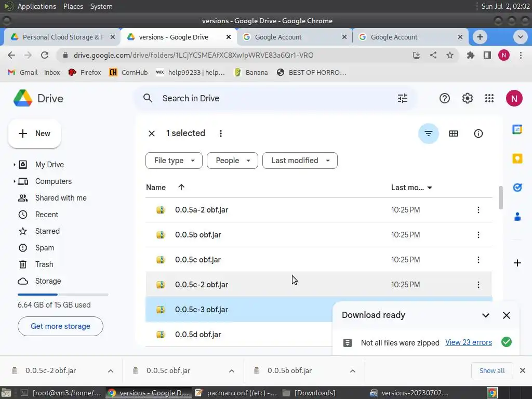Screen dimensions: 532x399
Task: Open Drive settings gear
Action: click(x=467, y=98)
